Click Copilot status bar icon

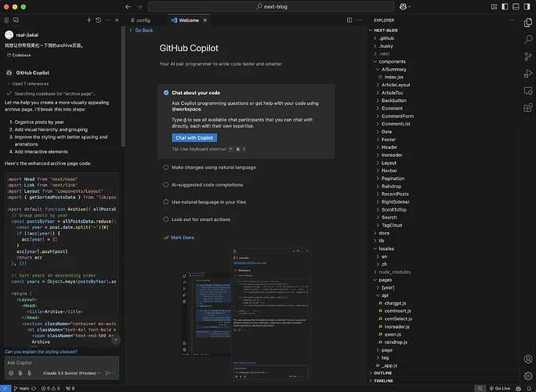519,388
